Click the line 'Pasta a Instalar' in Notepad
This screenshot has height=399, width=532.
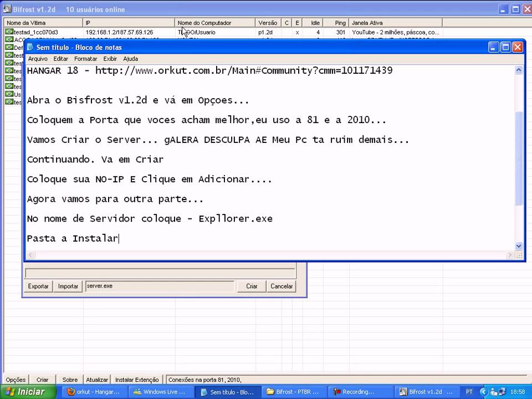tap(73, 238)
